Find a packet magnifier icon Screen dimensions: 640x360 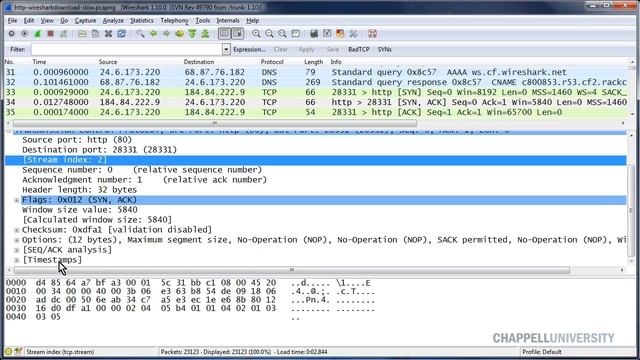point(140,34)
